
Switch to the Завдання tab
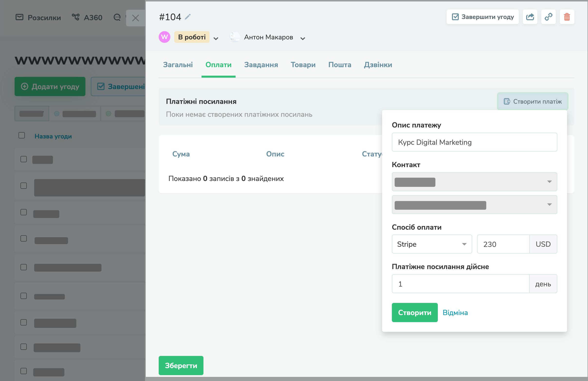[x=261, y=65]
